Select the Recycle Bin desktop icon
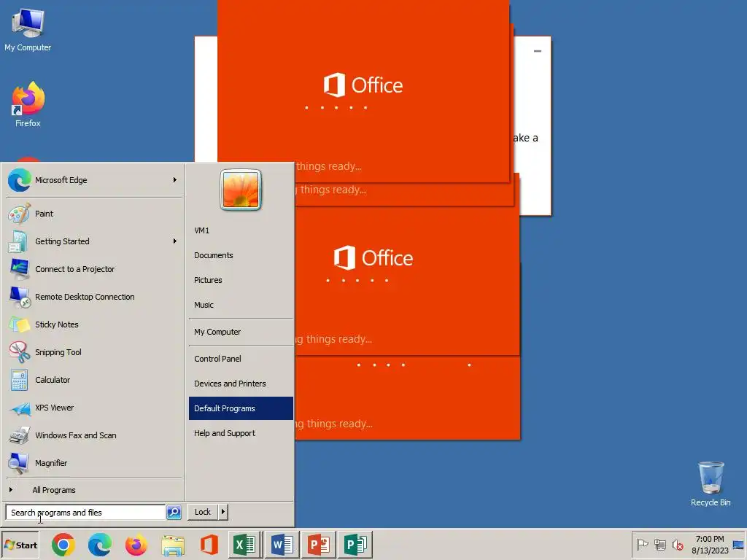The image size is (747, 560). tap(711, 484)
